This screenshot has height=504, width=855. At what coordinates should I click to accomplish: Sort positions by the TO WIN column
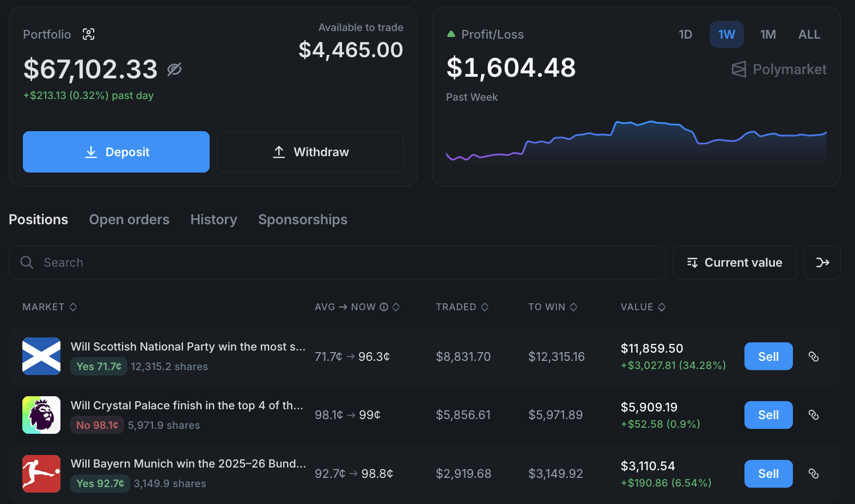pyautogui.click(x=552, y=307)
